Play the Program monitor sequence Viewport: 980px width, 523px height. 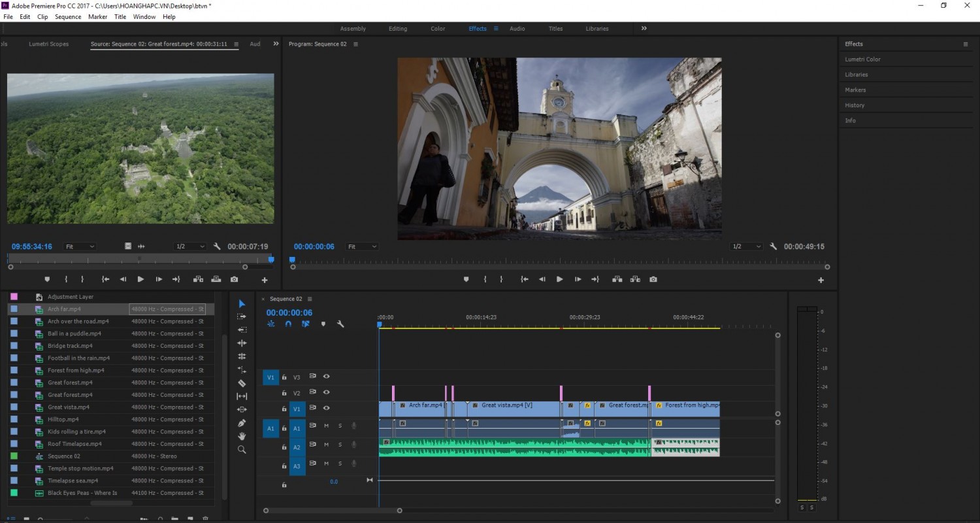[x=559, y=279]
